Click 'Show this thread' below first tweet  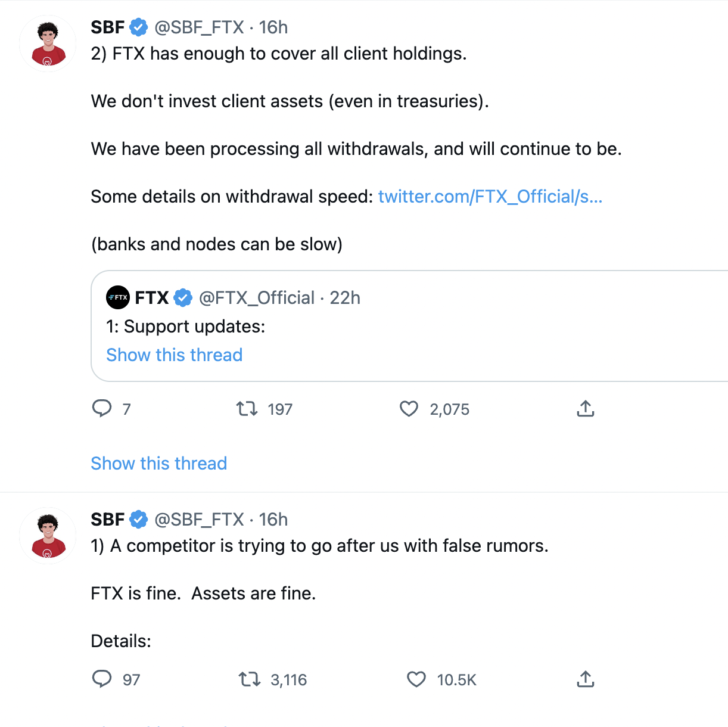tap(158, 463)
